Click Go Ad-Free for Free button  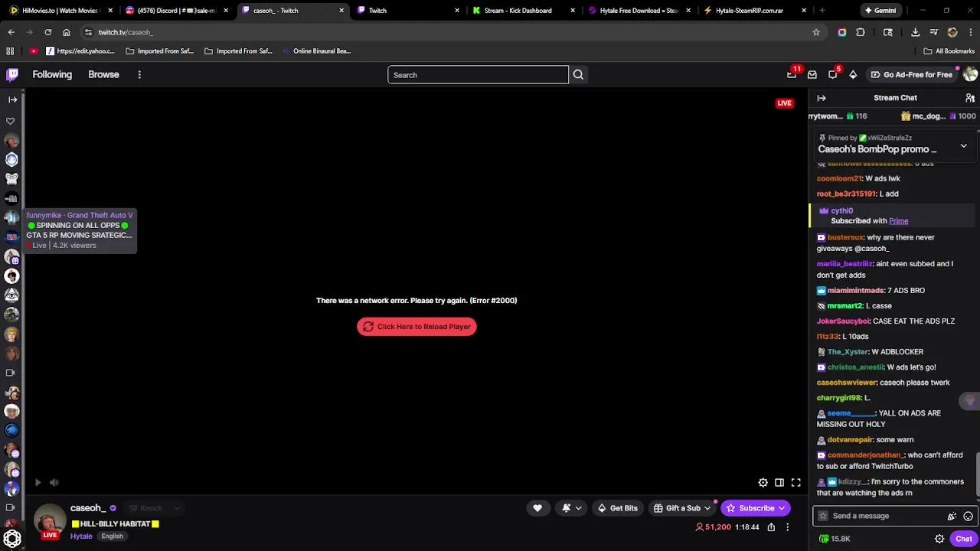[912, 74]
